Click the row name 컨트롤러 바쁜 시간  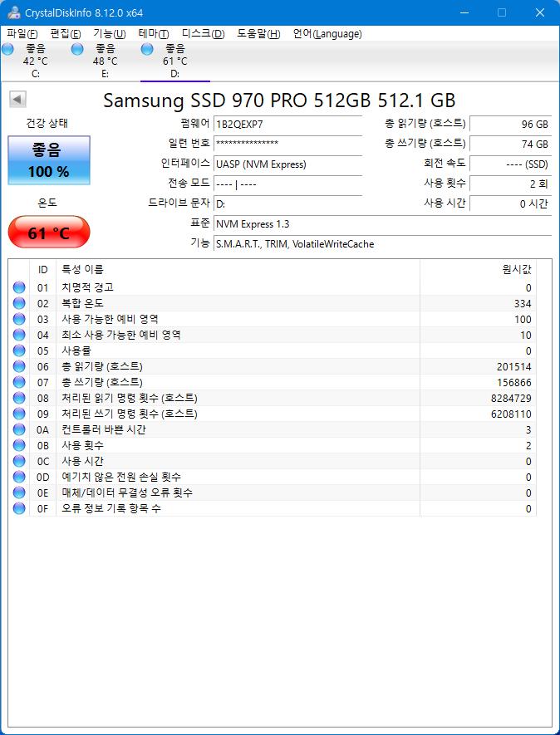tap(104, 429)
